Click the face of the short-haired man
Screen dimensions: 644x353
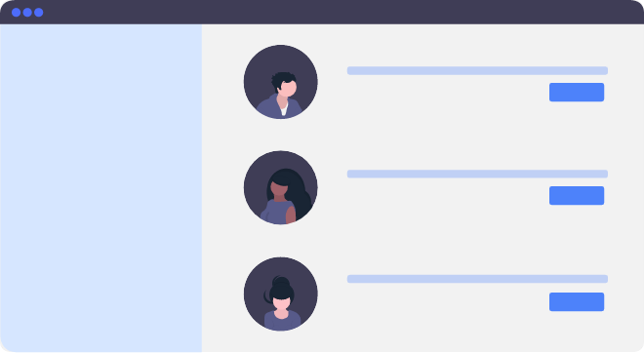[288, 89]
